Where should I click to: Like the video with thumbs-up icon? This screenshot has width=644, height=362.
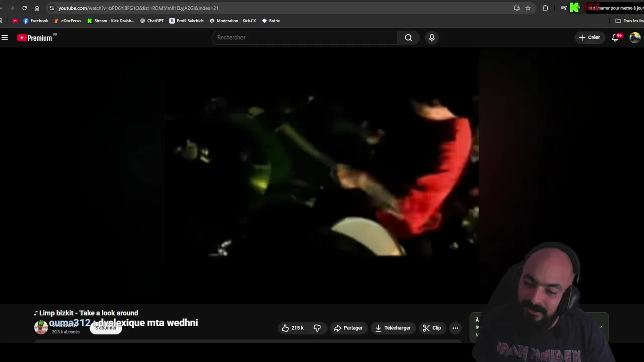click(x=293, y=328)
